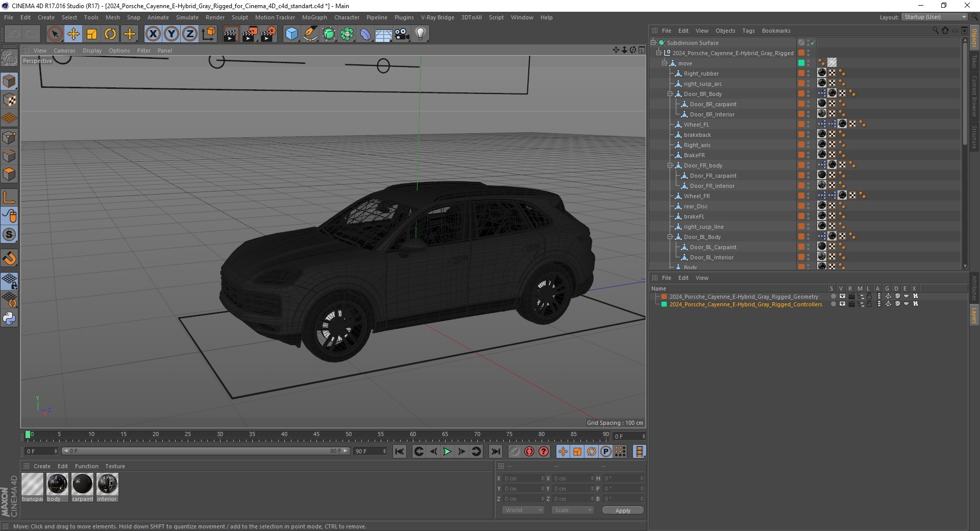Enable Polygons mode in left sidebar
Viewport: 980px width, 531px height.
pyautogui.click(x=9, y=174)
